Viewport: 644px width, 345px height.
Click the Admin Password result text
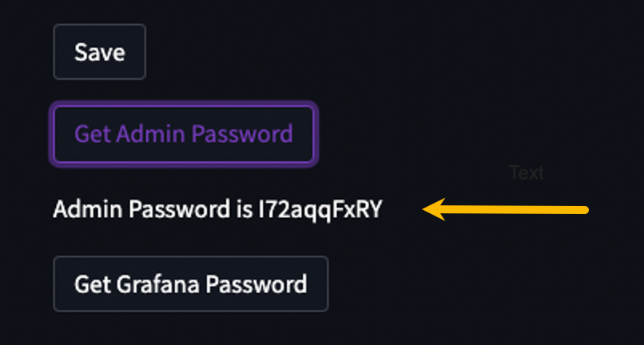217,210
